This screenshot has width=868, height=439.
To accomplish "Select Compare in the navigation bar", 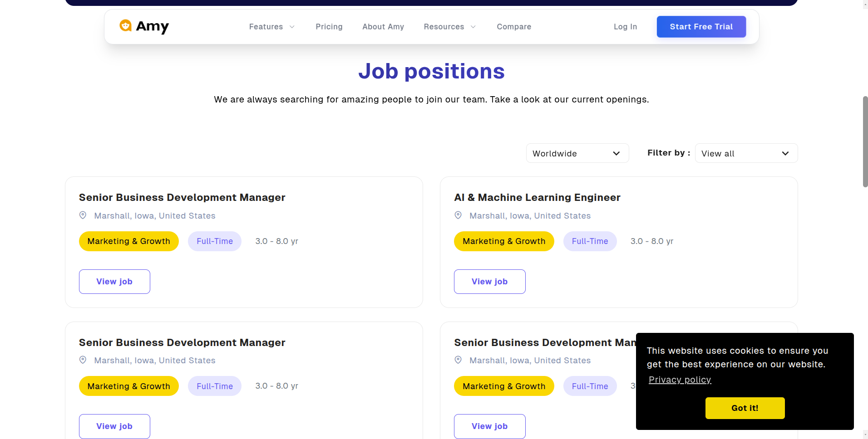I will click(513, 26).
